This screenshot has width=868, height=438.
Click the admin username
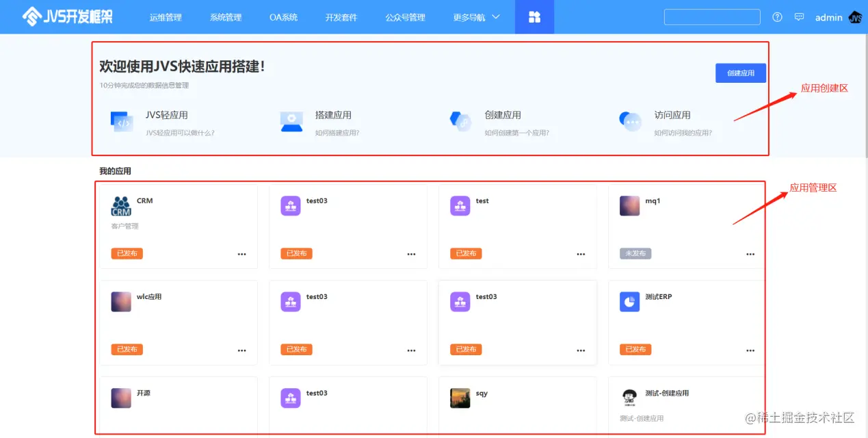coord(829,18)
